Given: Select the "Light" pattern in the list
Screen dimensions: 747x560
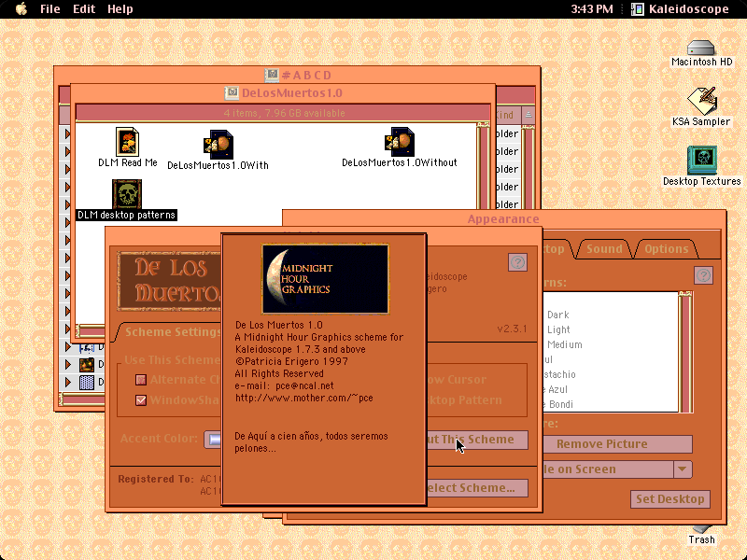Looking at the screenshot, I should pos(558,329).
